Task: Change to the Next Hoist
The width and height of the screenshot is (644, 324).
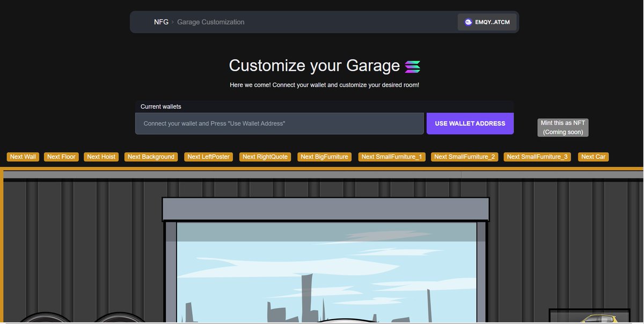Action: pos(101,157)
